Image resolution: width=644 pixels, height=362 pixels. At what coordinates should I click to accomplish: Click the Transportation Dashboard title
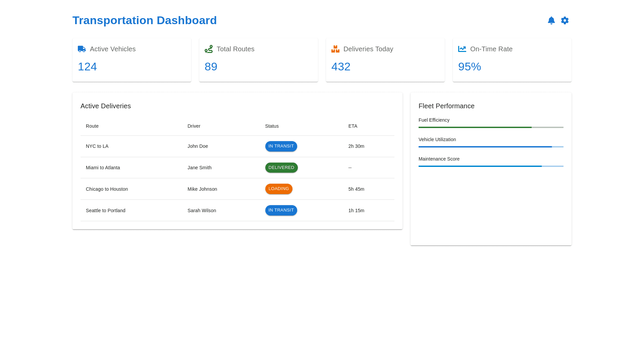coord(145,20)
